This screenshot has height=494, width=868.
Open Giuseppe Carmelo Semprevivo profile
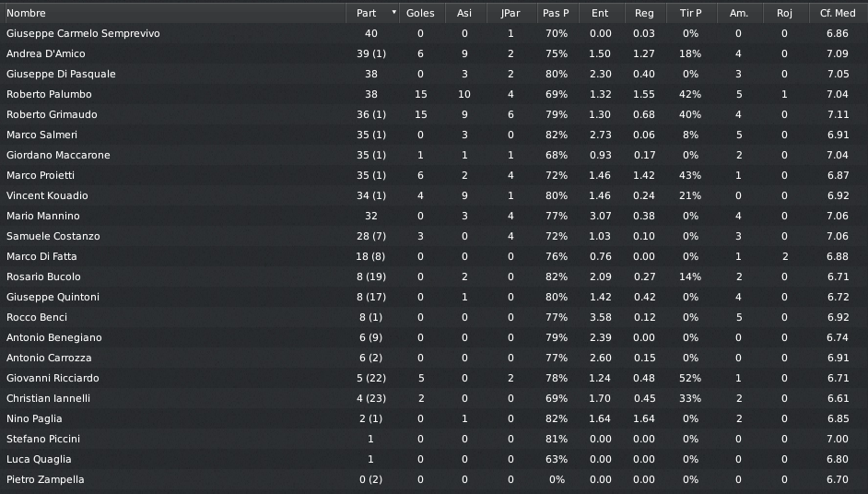83,33
